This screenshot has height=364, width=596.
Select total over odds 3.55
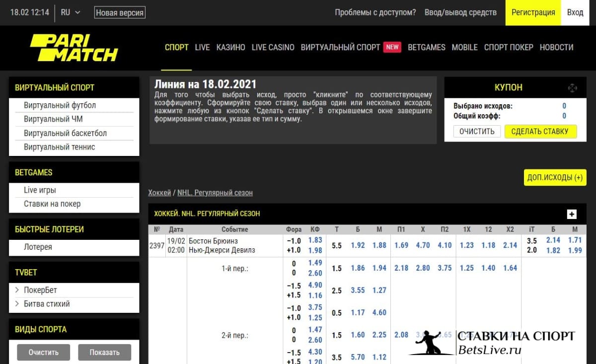pyautogui.click(x=358, y=291)
